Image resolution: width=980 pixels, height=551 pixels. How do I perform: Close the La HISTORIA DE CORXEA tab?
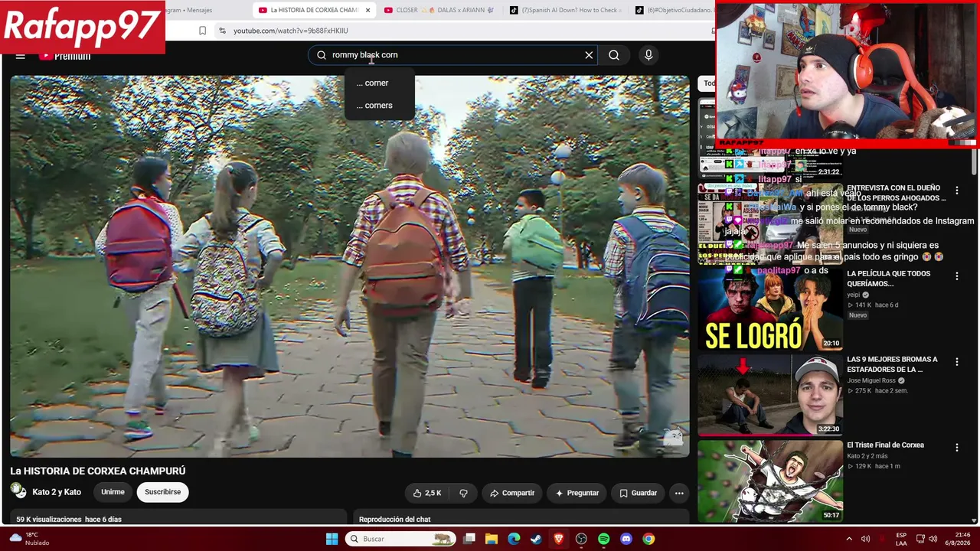click(367, 10)
